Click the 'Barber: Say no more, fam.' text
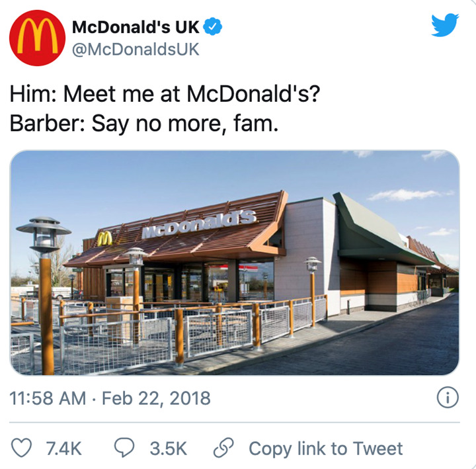Viewport: 476px width, 469px height. click(x=144, y=124)
